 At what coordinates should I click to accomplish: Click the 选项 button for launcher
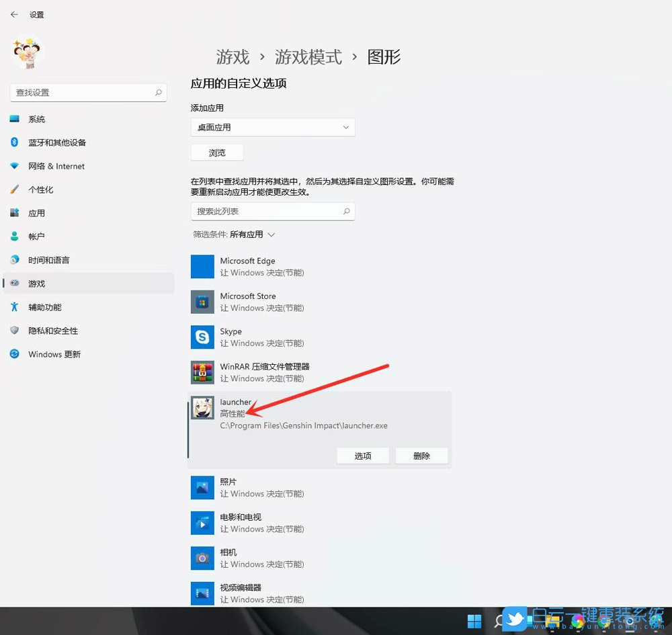point(363,456)
